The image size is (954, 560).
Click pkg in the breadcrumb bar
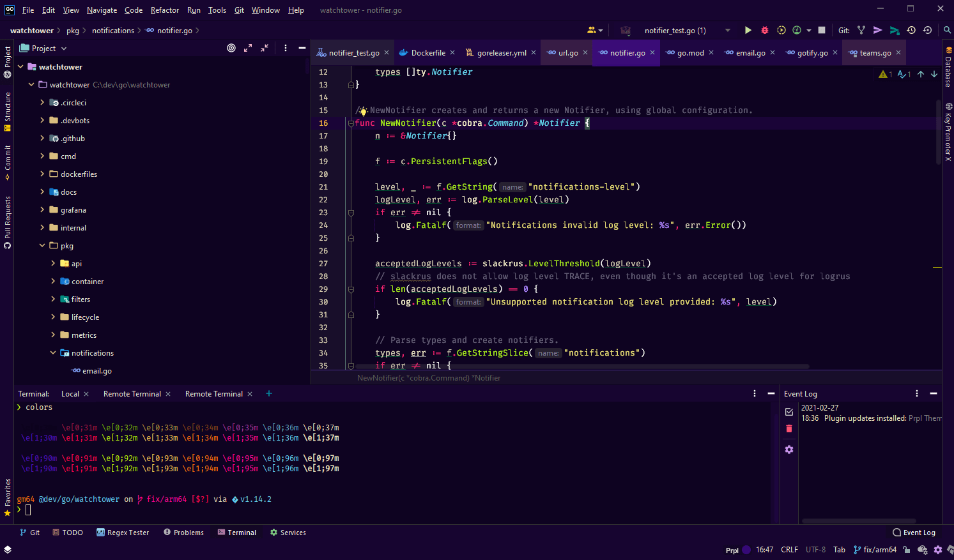(x=73, y=30)
